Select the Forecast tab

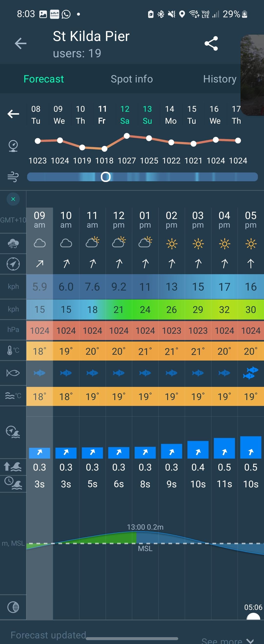(x=44, y=79)
